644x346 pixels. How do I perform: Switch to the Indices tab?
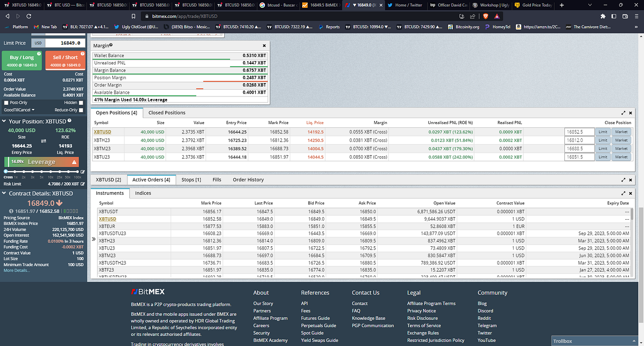[143, 193]
